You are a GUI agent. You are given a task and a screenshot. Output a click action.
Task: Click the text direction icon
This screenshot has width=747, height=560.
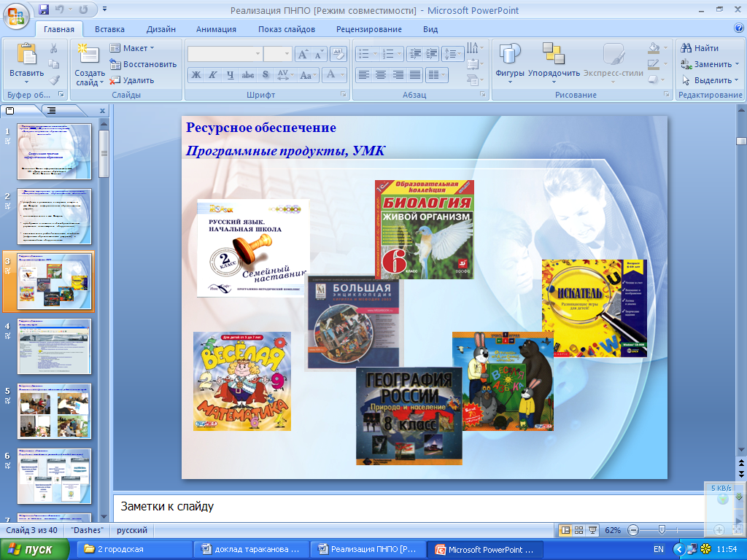[x=474, y=47]
